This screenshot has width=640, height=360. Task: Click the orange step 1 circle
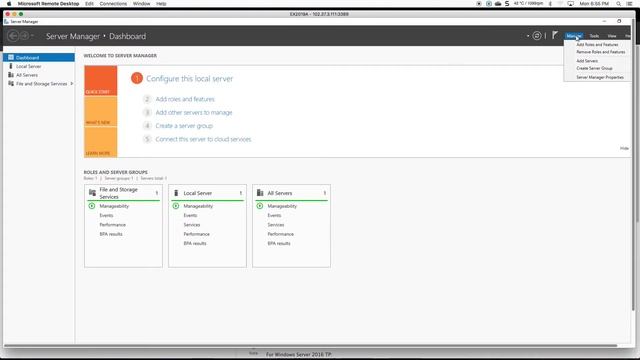coord(137,78)
